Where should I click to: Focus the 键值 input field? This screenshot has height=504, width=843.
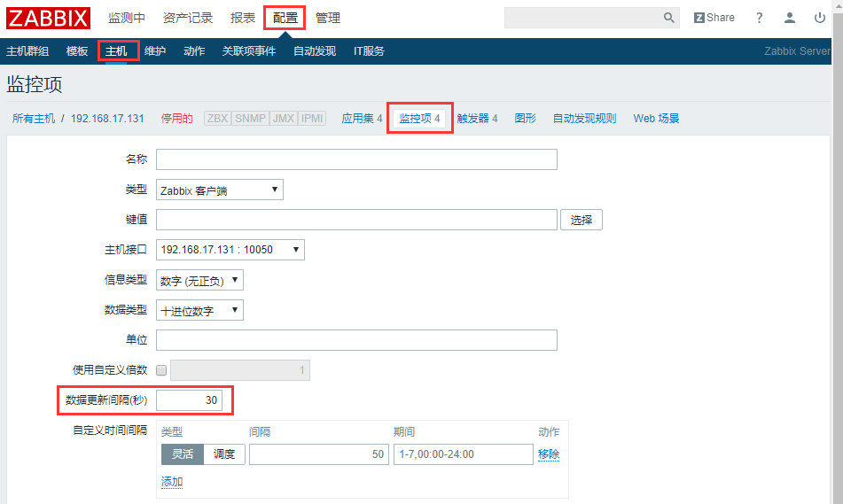click(356, 220)
